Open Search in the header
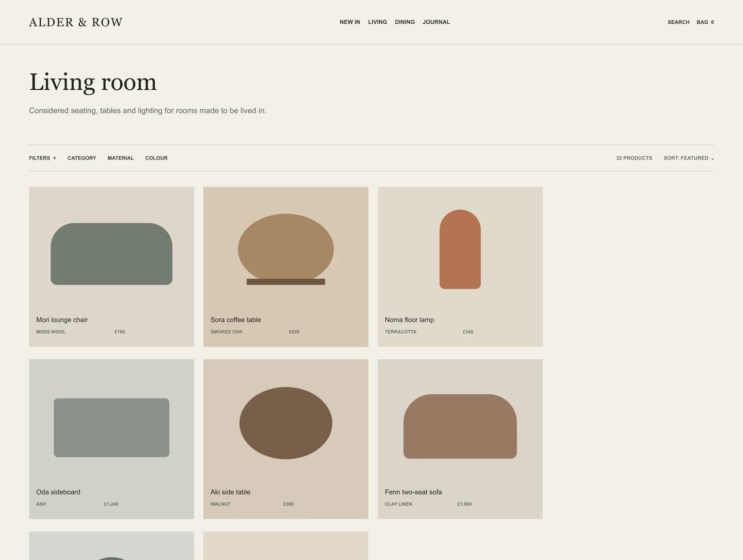The height and width of the screenshot is (560, 743). (679, 22)
